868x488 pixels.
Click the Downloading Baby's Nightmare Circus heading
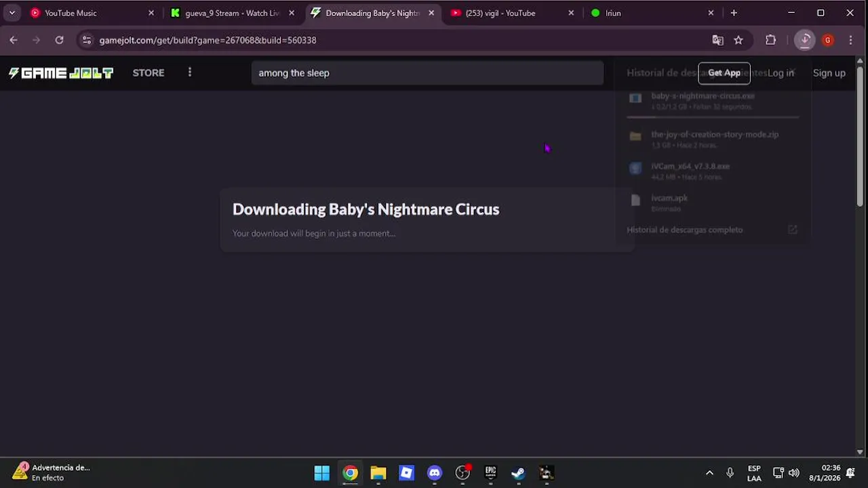pos(366,209)
